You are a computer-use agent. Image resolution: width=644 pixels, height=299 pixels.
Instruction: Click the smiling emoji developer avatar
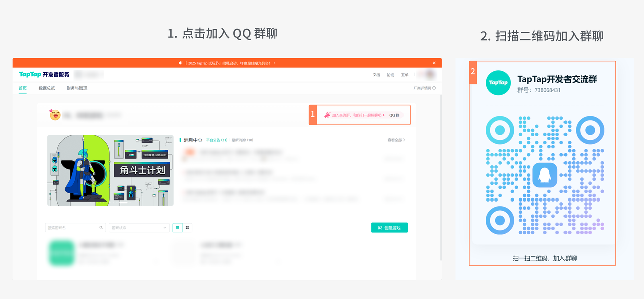tap(55, 115)
